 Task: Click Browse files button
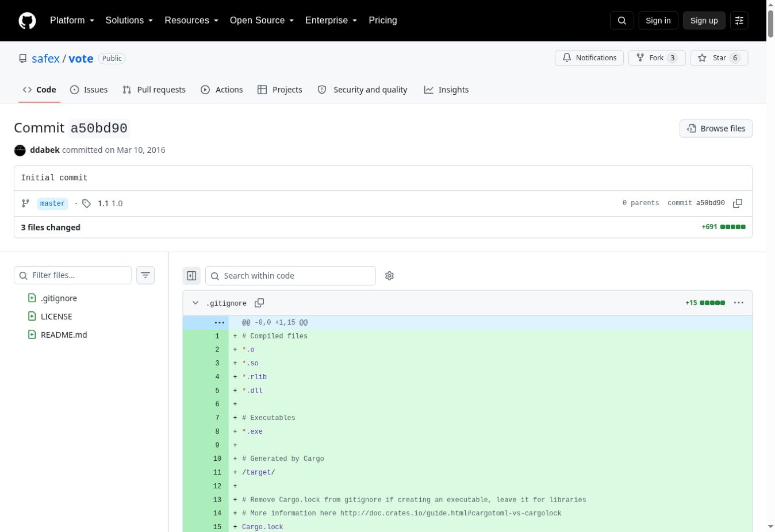click(x=716, y=129)
